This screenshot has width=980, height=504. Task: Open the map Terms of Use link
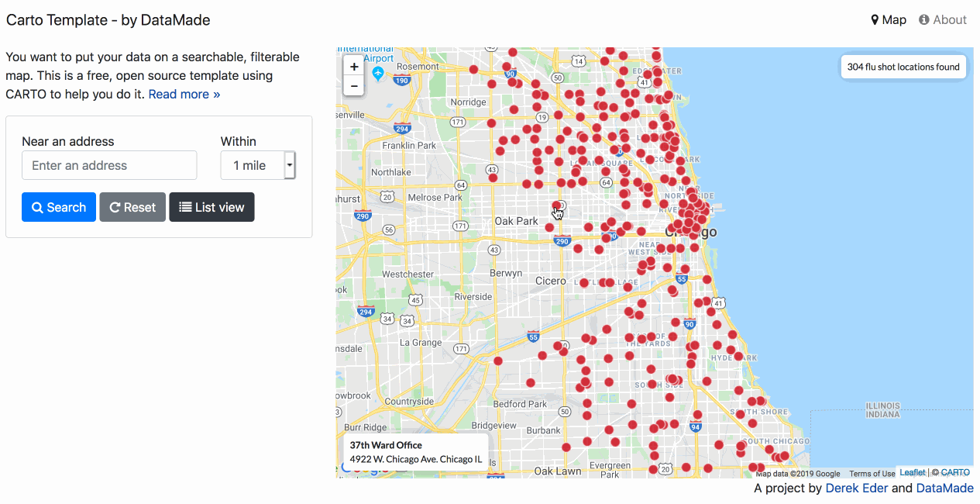pyautogui.click(x=872, y=474)
